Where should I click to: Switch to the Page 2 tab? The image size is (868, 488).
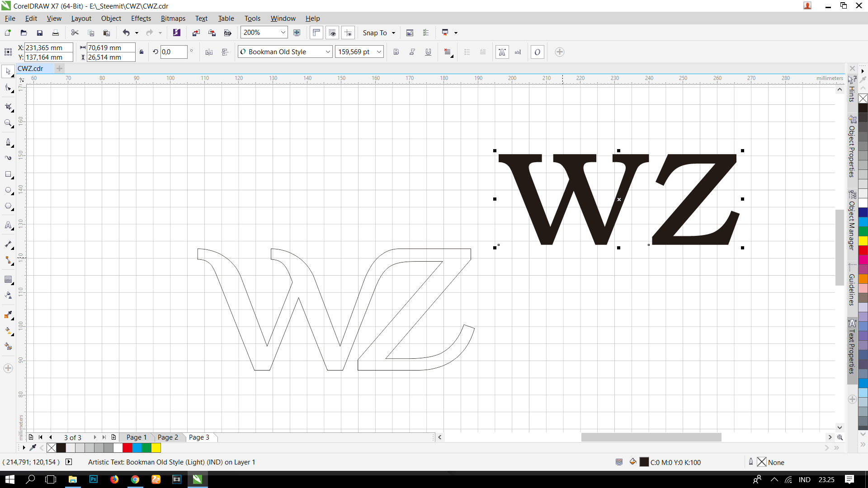(168, 437)
